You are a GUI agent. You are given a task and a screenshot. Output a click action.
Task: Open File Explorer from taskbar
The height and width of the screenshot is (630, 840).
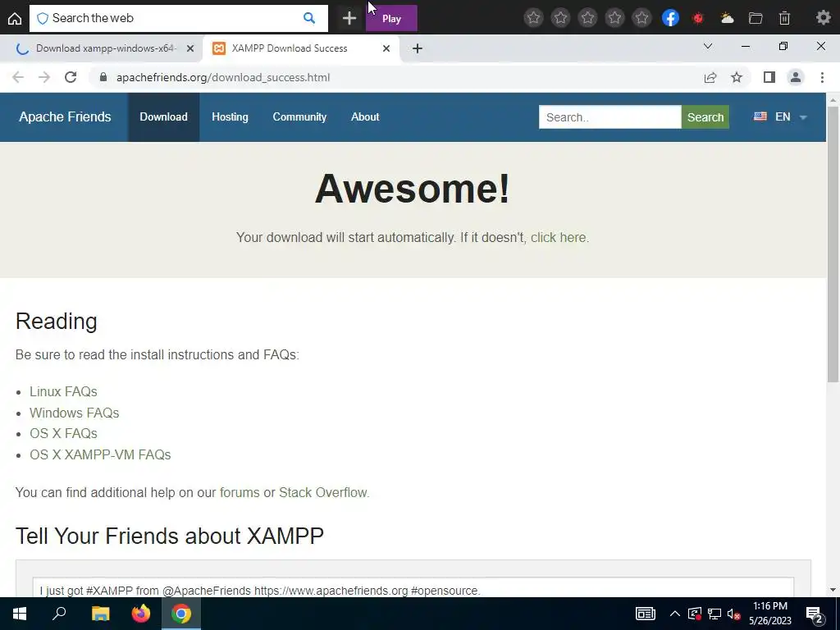point(100,614)
